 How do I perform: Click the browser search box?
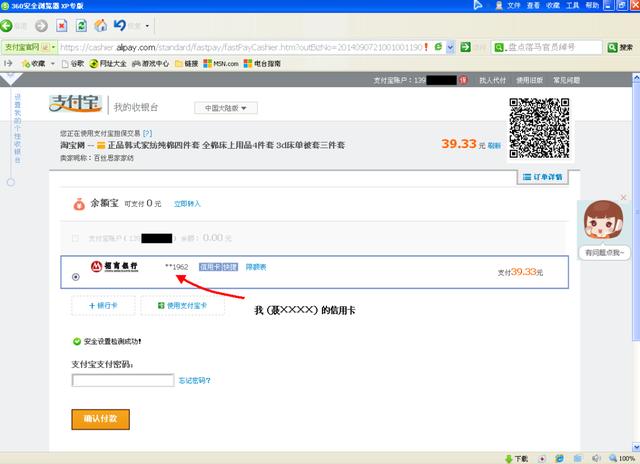(553, 47)
